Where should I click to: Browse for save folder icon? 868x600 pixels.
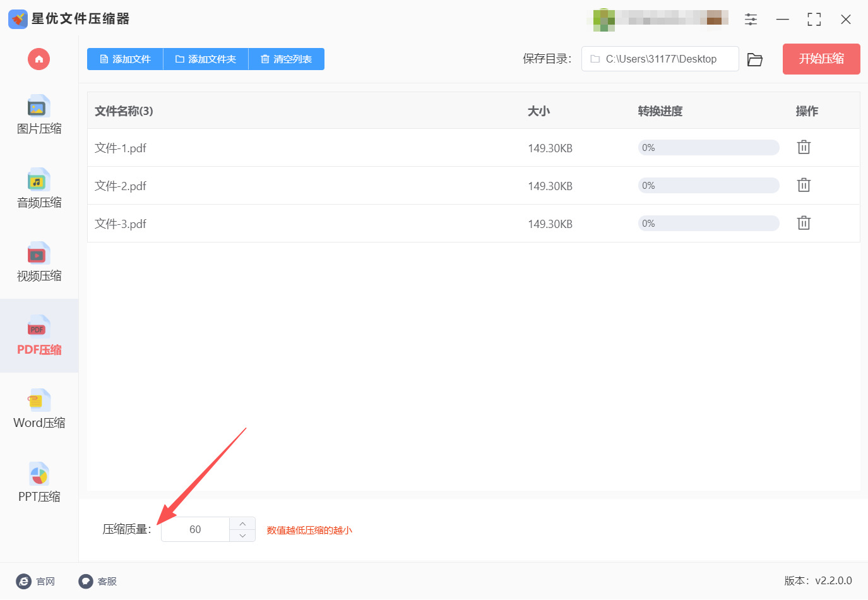point(755,59)
